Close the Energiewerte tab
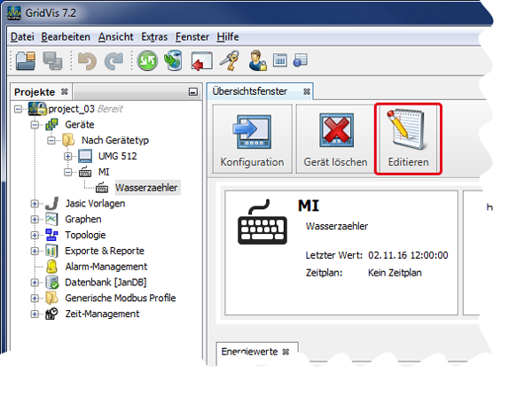The image size is (532, 404). pyautogui.click(x=286, y=352)
